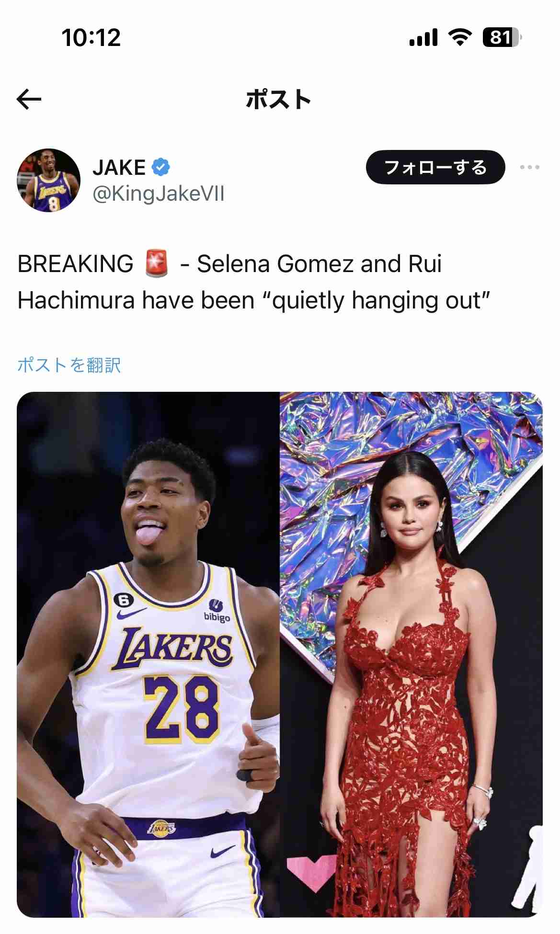Tap the blue verified badge beside JAKE
Screen dimensions: 560x934
[x=161, y=167]
